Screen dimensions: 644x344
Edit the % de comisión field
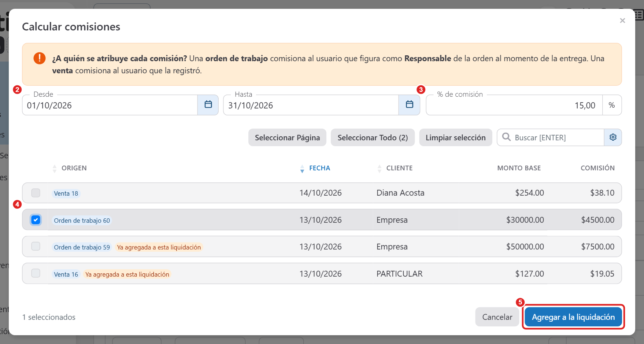[514, 105]
